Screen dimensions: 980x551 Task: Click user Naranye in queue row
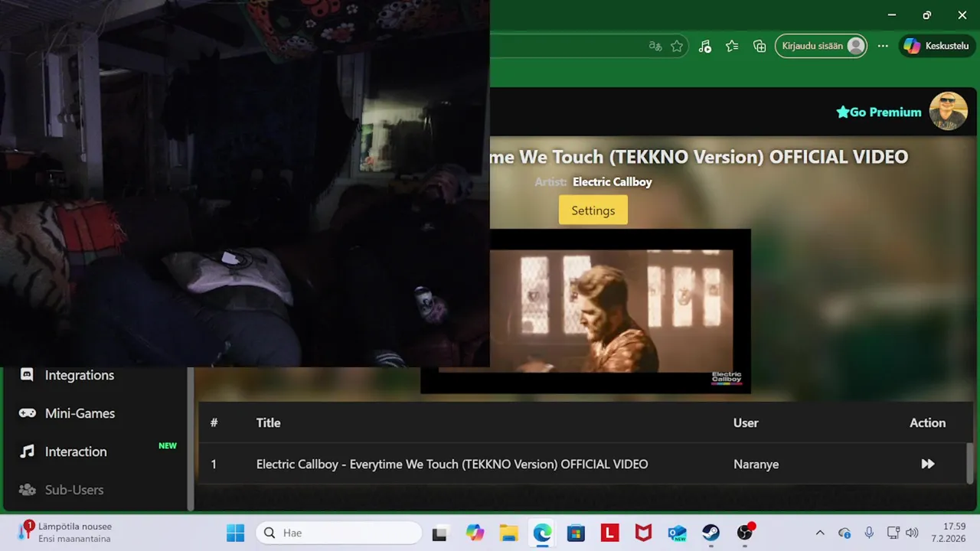pyautogui.click(x=756, y=464)
